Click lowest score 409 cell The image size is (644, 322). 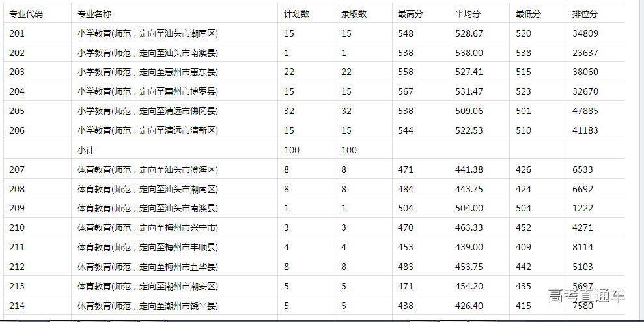(x=523, y=248)
